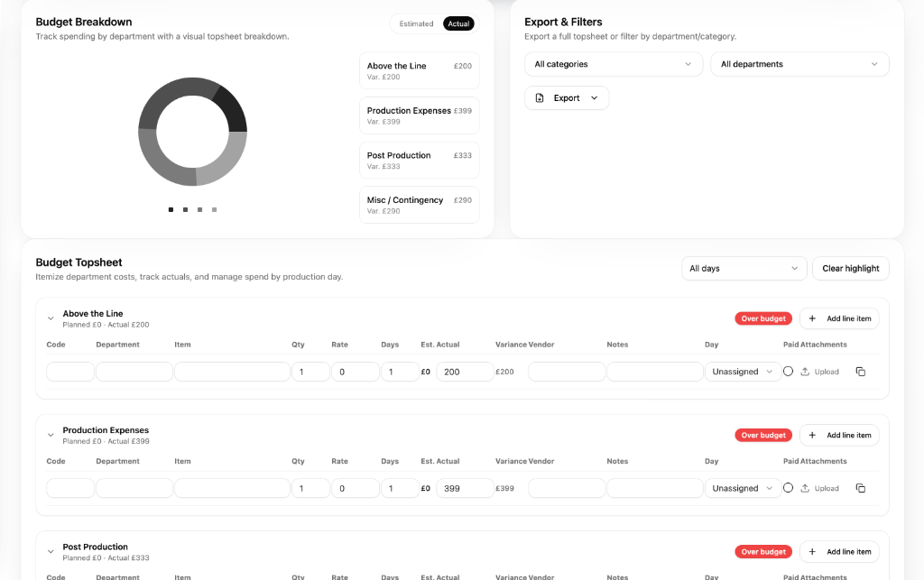
Task: Open Day dropdown in Production Expenses row
Action: tap(743, 488)
